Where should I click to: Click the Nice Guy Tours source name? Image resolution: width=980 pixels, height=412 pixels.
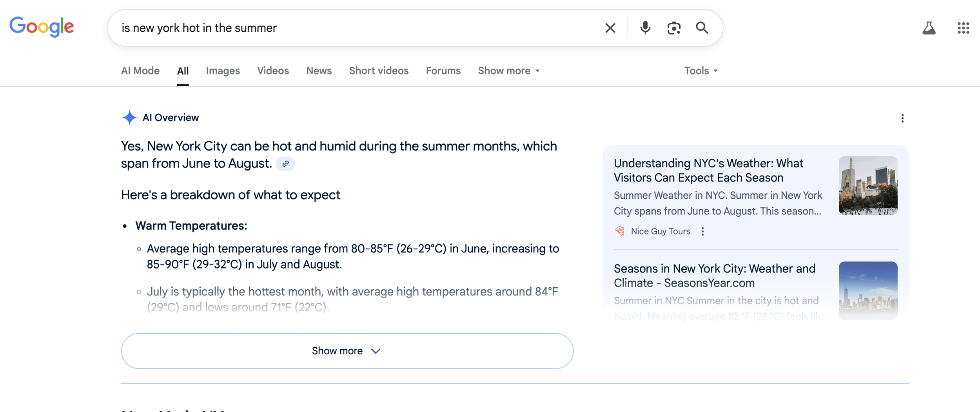(x=660, y=231)
